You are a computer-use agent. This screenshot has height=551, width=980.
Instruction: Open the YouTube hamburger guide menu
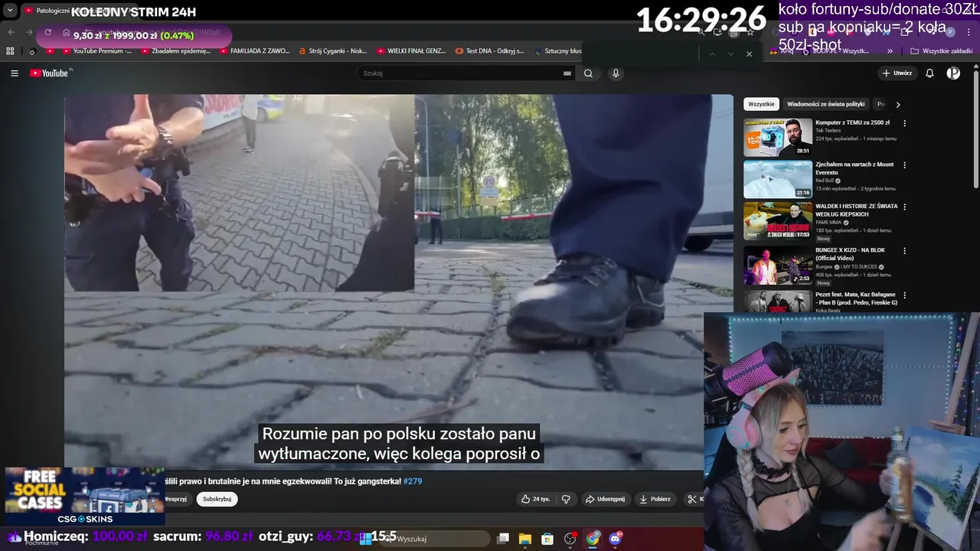pyautogui.click(x=15, y=73)
